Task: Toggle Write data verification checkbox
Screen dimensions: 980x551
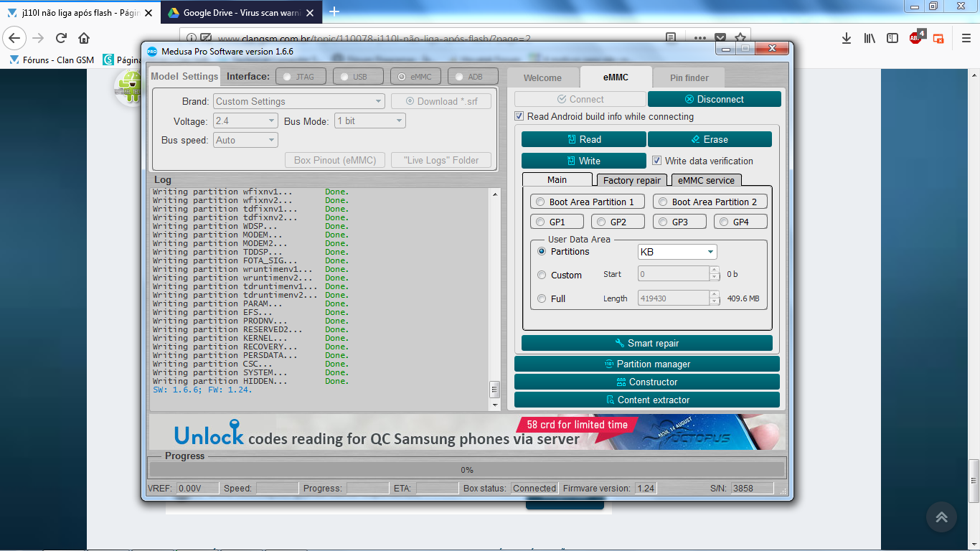Action: pyautogui.click(x=656, y=161)
